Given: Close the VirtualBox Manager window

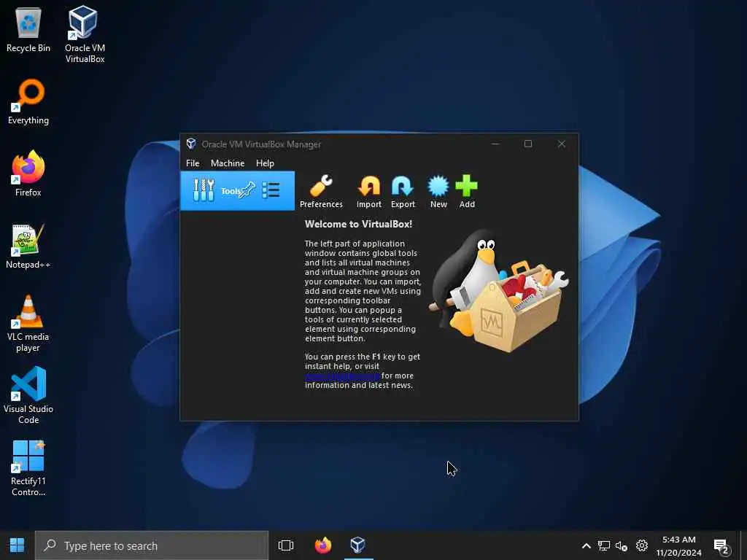Looking at the screenshot, I should pos(562,144).
